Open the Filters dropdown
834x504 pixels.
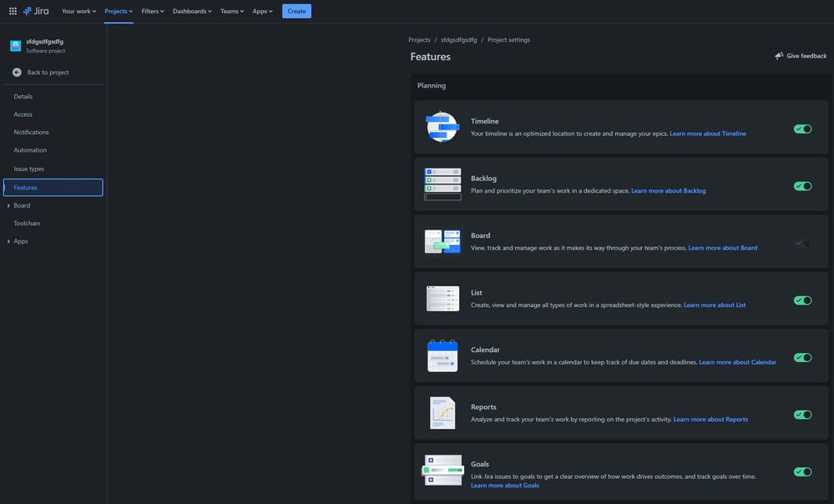[x=153, y=11]
